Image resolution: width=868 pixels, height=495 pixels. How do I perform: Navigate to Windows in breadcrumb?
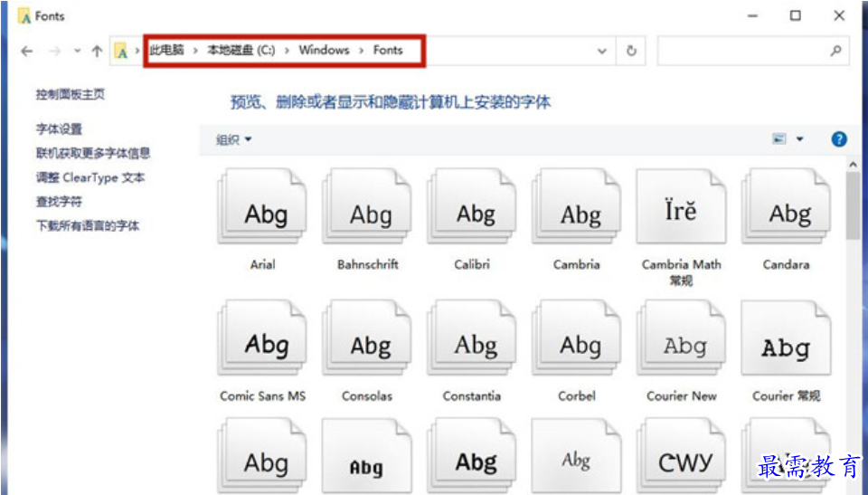click(324, 51)
